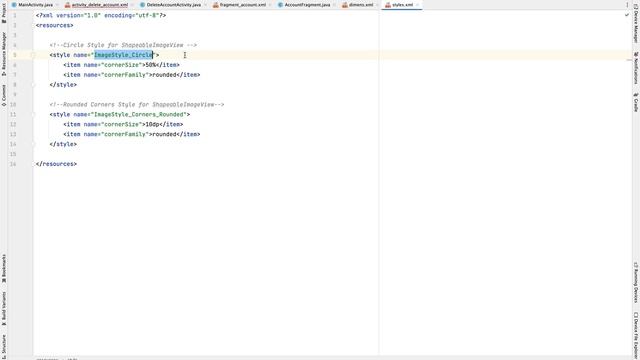Viewport: 640px width, 360px height.
Task: Close the styles.xml tab
Action: pos(417,5)
